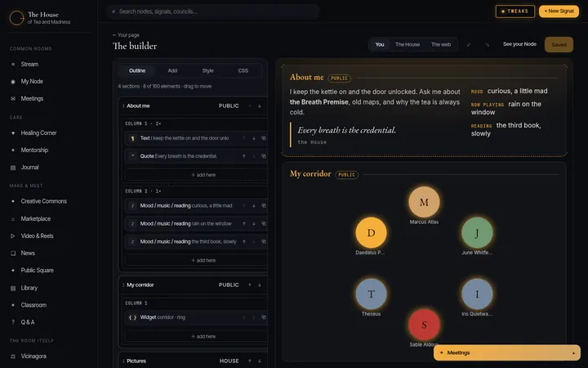Select the Style tab
Screen dimensions: 588x368
click(207, 70)
